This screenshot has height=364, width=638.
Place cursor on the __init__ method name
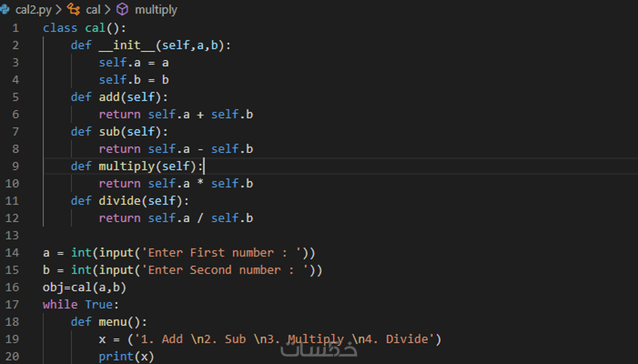click(x=127, y=45)
